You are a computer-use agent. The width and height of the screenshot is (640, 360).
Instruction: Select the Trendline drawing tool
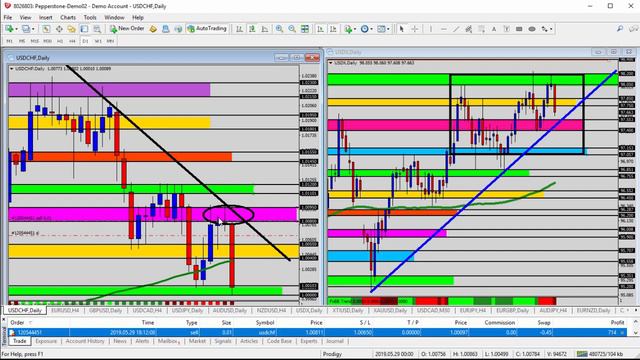(x=456, y=29)
